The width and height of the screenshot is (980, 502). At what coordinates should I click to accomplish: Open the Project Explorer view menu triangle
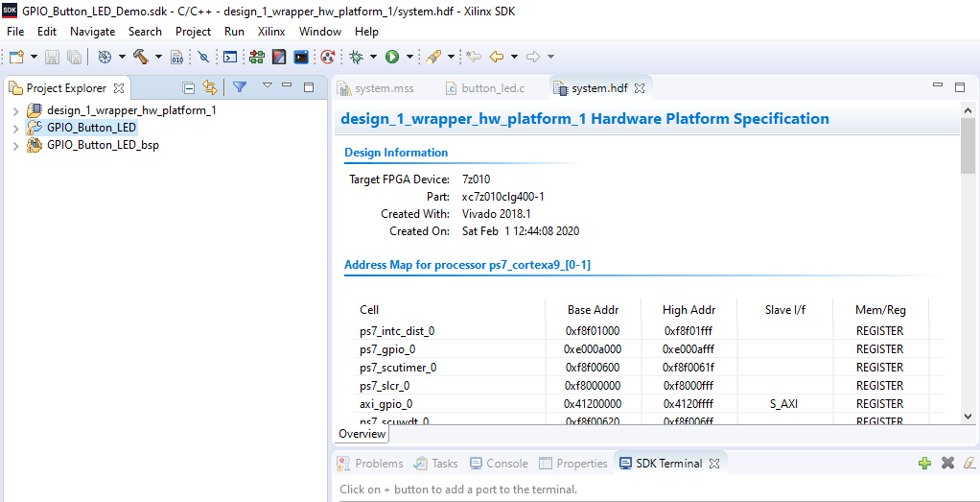click(267, 85)
